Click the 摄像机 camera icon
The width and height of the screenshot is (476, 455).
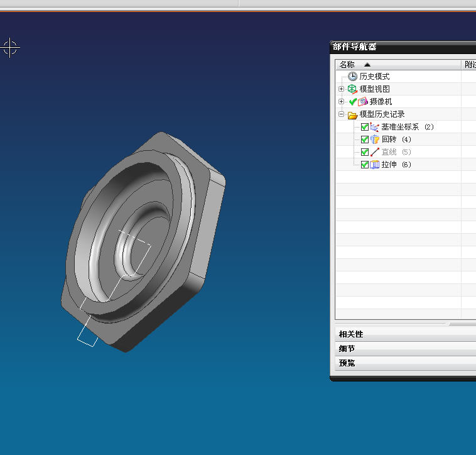pos(363,101)
